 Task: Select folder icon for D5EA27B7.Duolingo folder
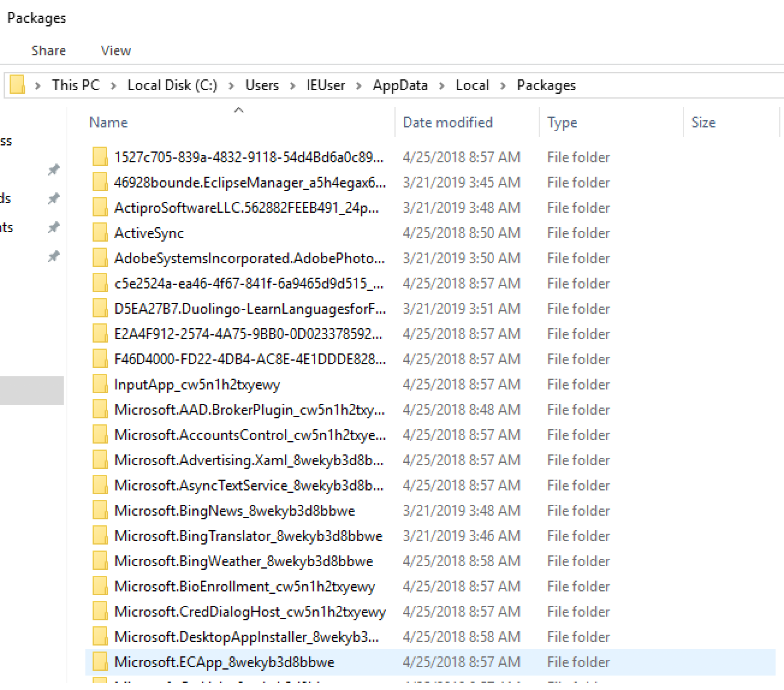[x=100, y=308]
